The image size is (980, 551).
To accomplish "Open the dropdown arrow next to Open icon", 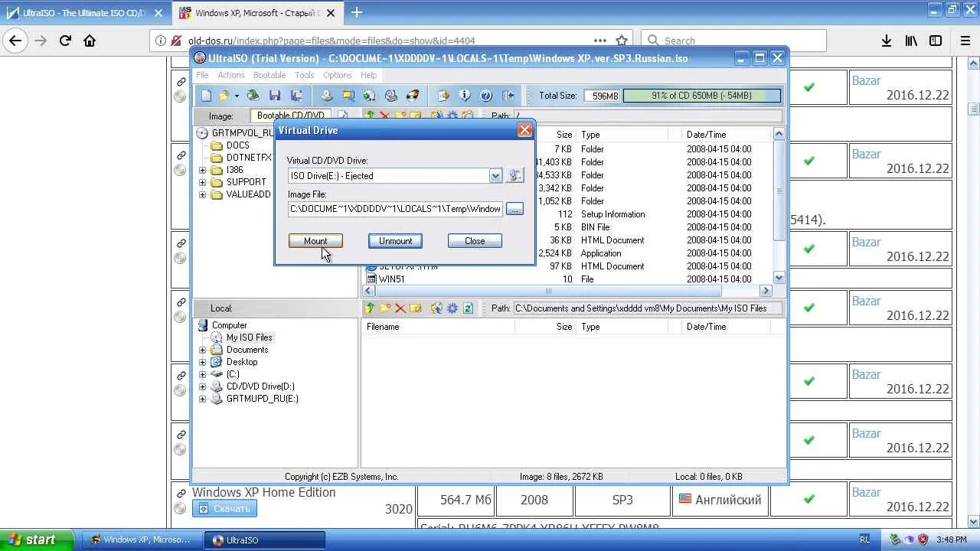I will tap(237, 96).
